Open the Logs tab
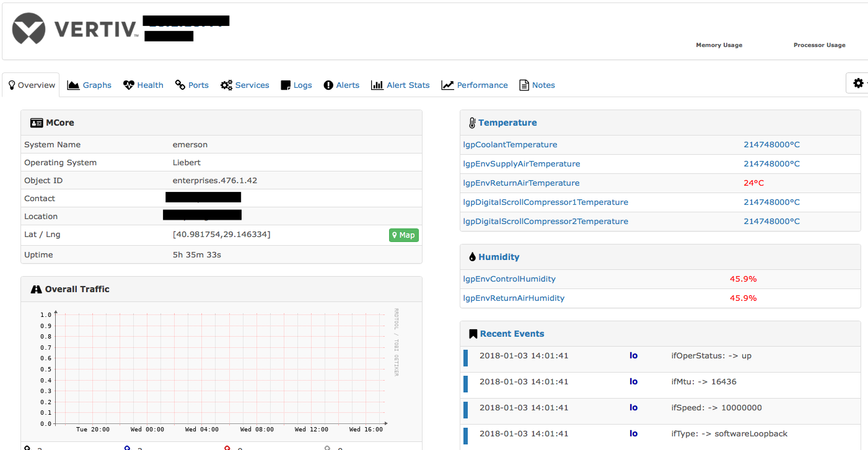 [x=296, y=85]
